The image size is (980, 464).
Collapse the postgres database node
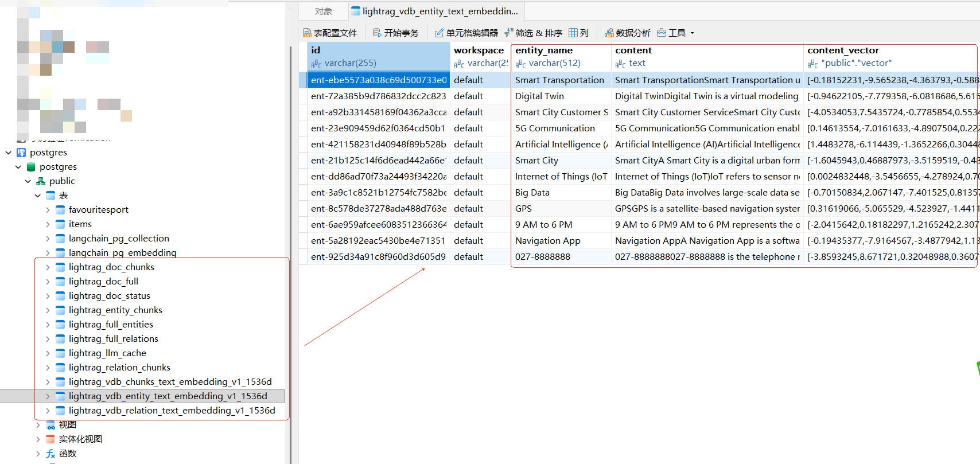(18, 167)
